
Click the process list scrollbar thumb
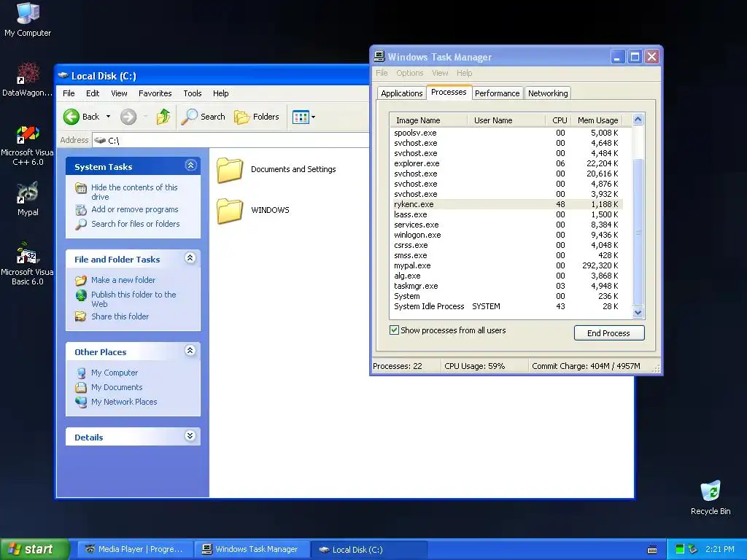coord(638,232)
